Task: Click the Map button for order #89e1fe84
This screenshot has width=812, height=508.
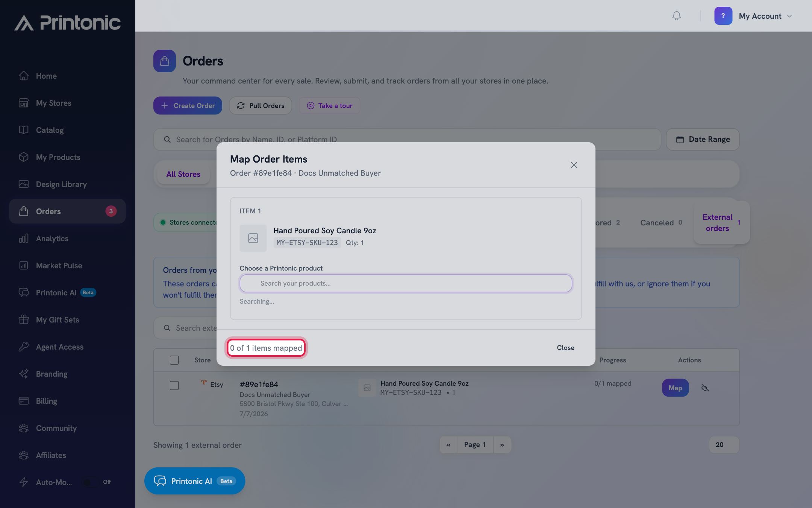Action: pos(675,388)
